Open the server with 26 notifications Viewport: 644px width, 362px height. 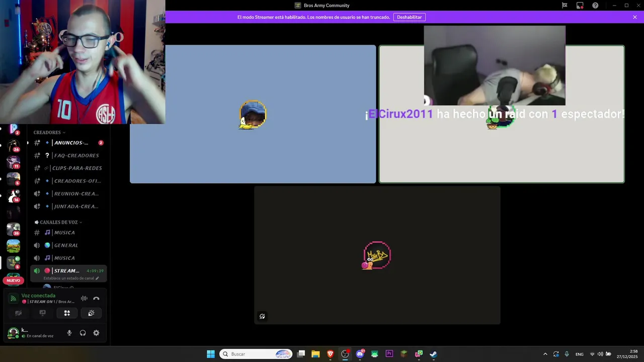[13, 145]
